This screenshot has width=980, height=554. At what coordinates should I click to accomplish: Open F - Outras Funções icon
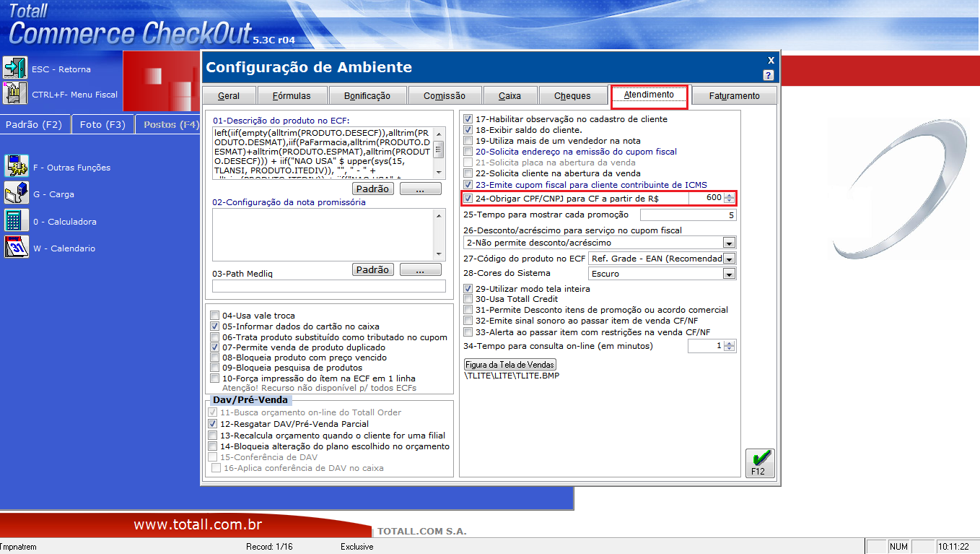17,166
